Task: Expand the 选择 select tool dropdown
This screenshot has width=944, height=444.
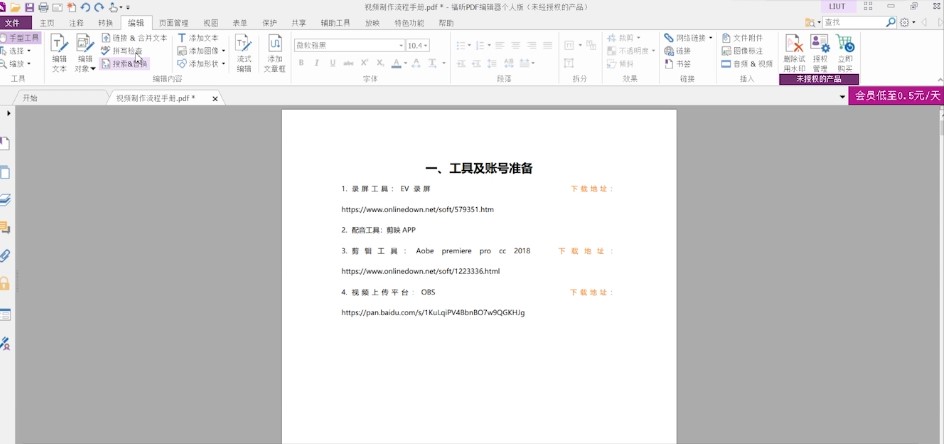Action: pyautogui.click(x=29, y=51)
